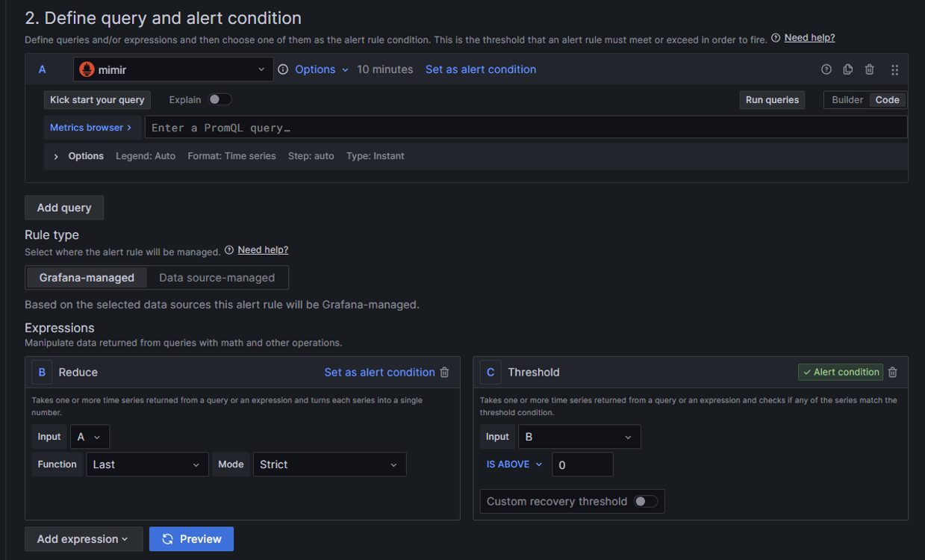Select Data source-managed rule type

pos(217,278)
